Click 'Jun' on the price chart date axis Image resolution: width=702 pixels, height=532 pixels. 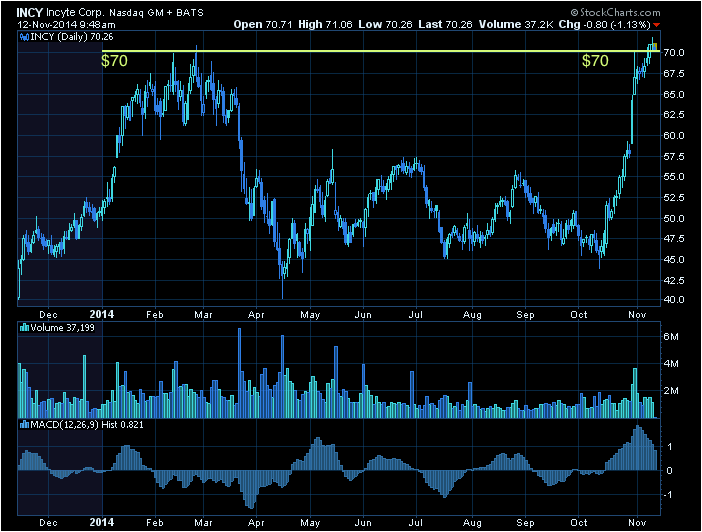pyautogui.click(x=363, y=315)
